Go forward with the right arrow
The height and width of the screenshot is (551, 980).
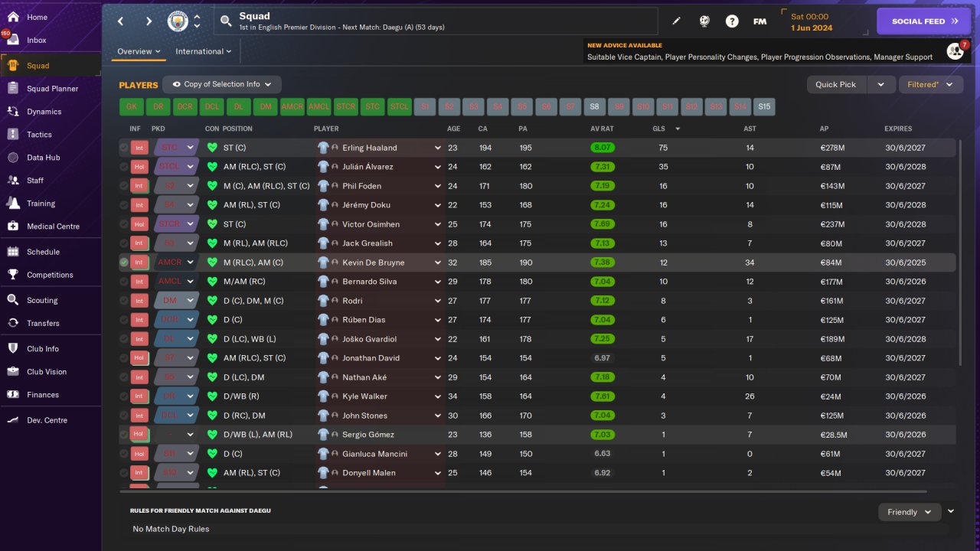(149, 21)
